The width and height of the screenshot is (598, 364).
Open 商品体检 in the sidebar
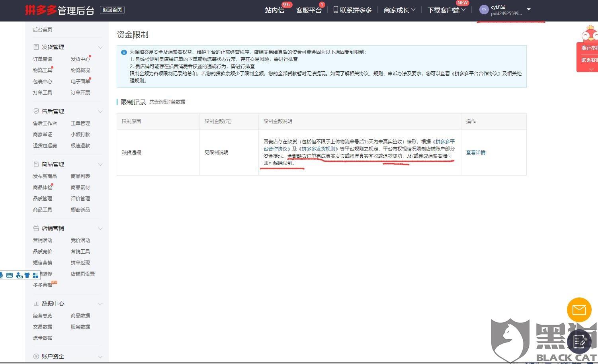[43, 187]
